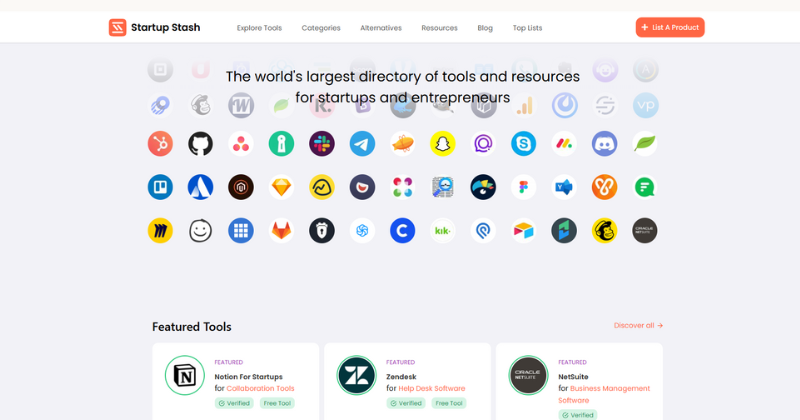Open the orange Zeppelin blimp icon

coord(403,144)
